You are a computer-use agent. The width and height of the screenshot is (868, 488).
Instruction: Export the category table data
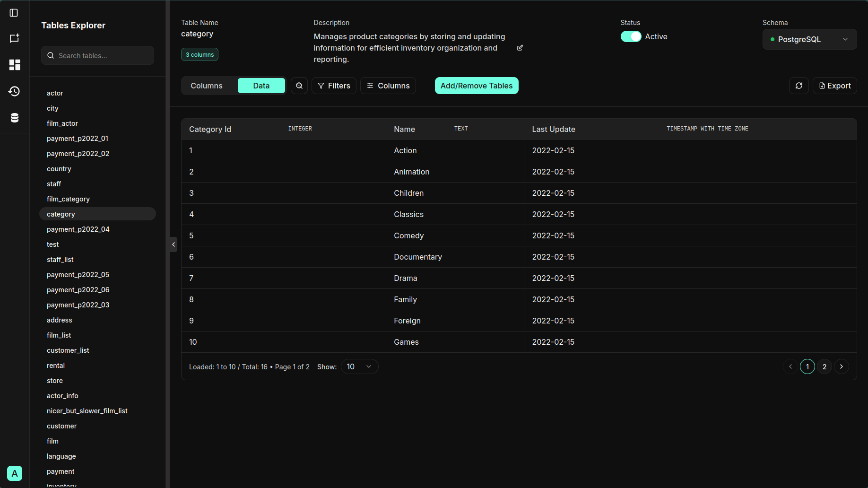[x=834, y=86]
